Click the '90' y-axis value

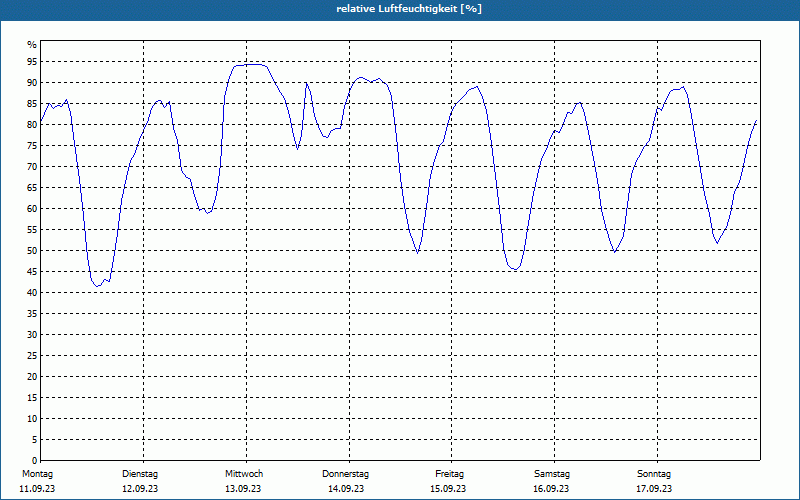coord(32,83)
